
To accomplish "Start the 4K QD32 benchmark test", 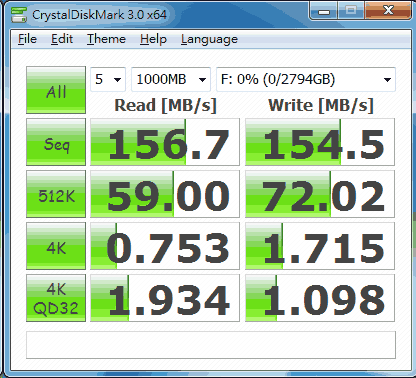I will 56,298.
